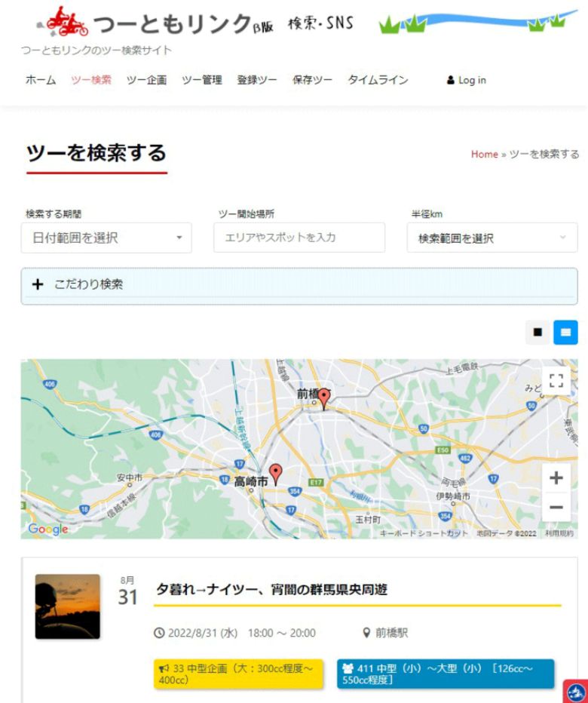The height and width of the screenshot is (703, 588).
Task: Click the Home breadcrumb link
Action: click(484, 154)
